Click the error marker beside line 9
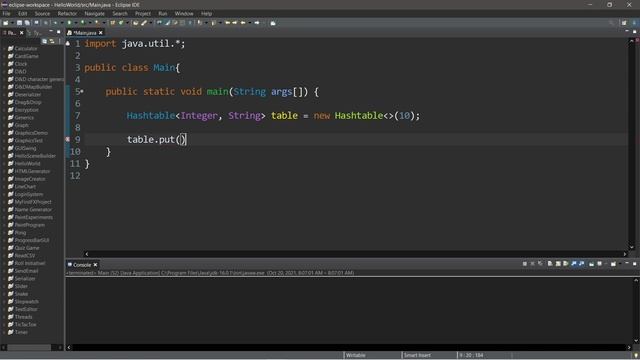 pyautogui.click(x=68, y=139)
